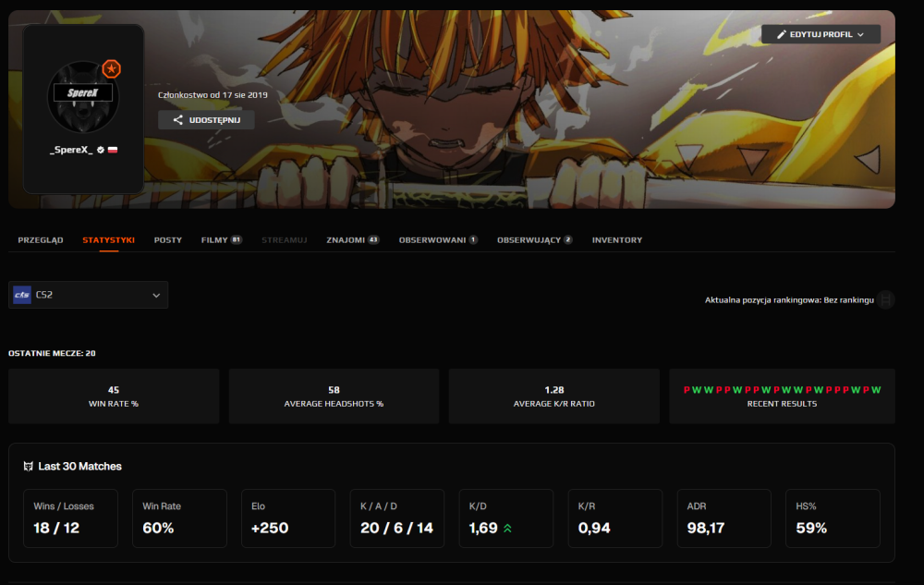Image resolution: width=924 pixels, height=585 pixels.
Task: Click the CS2 dropdown chevron arrow
Action: pos(156,295)
